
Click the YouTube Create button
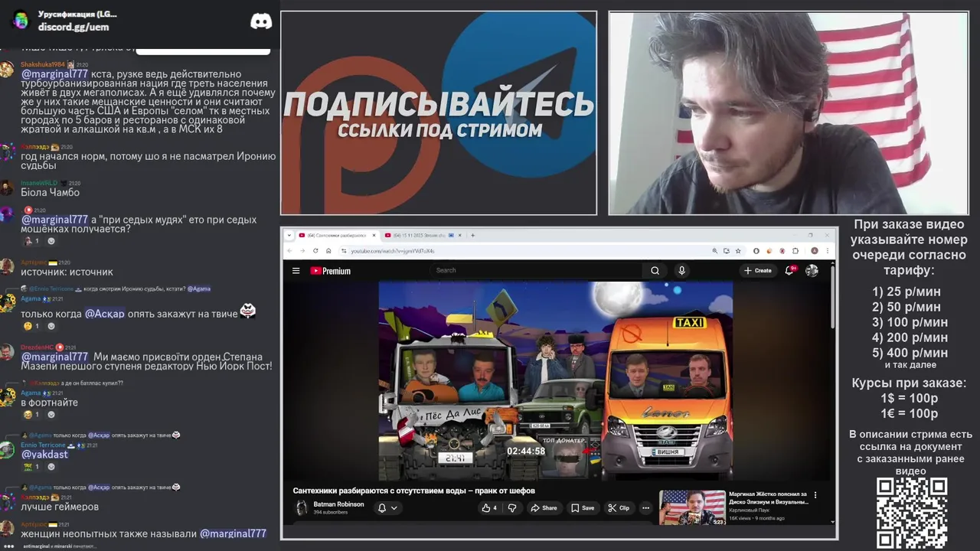pyautogui.click(x=758, y=271)
